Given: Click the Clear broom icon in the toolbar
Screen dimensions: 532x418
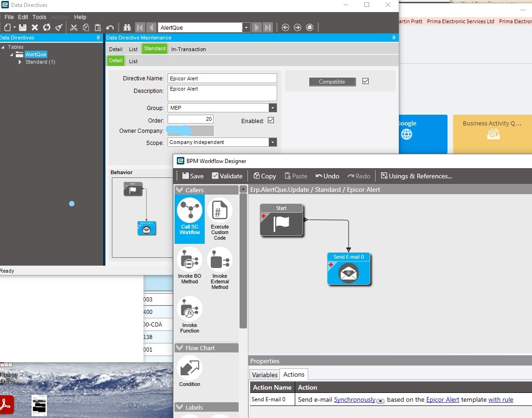Looking at the screenshot, I should click(59, 27).
